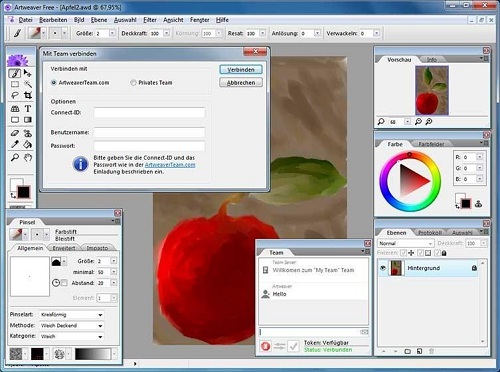
Task: Open the Filter menu
Action: 150,20
